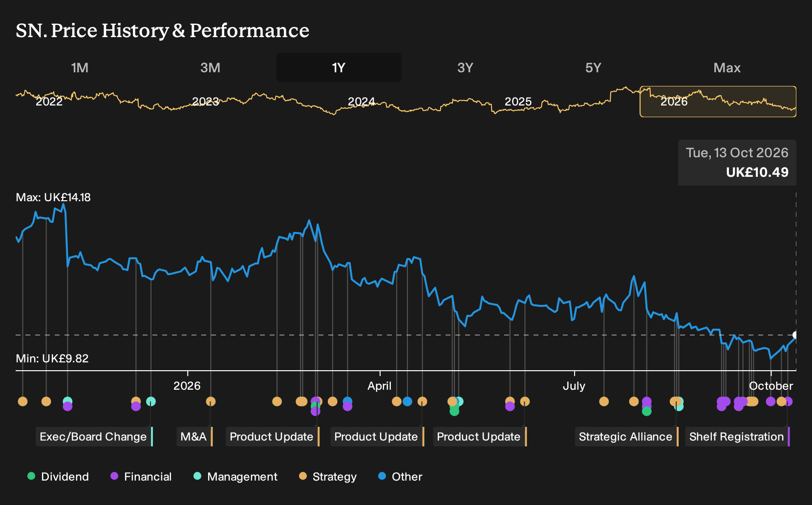
Task: Open the Exec/Board Change event label
Action: coord(94,437)
